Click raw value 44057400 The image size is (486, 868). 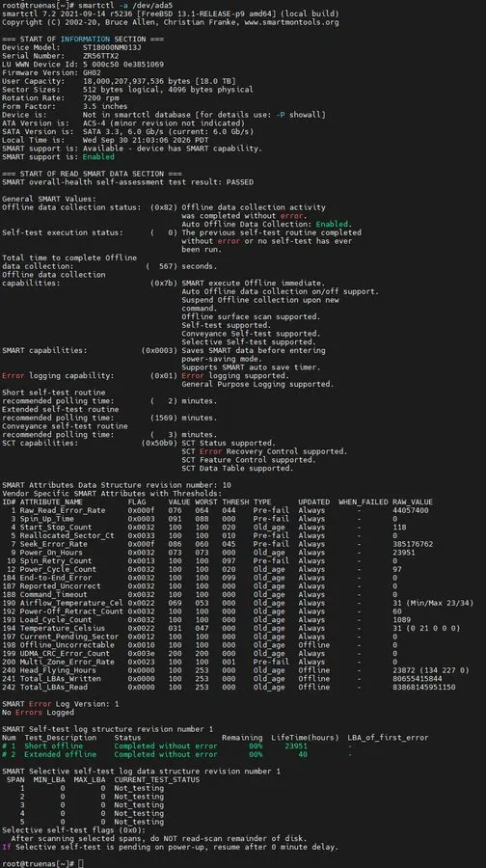pos(410,510)
